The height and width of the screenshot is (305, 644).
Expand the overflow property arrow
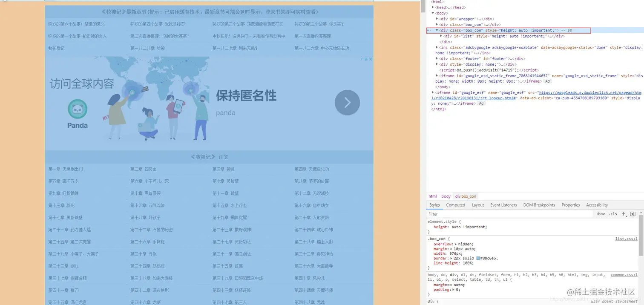pos(456,244)
